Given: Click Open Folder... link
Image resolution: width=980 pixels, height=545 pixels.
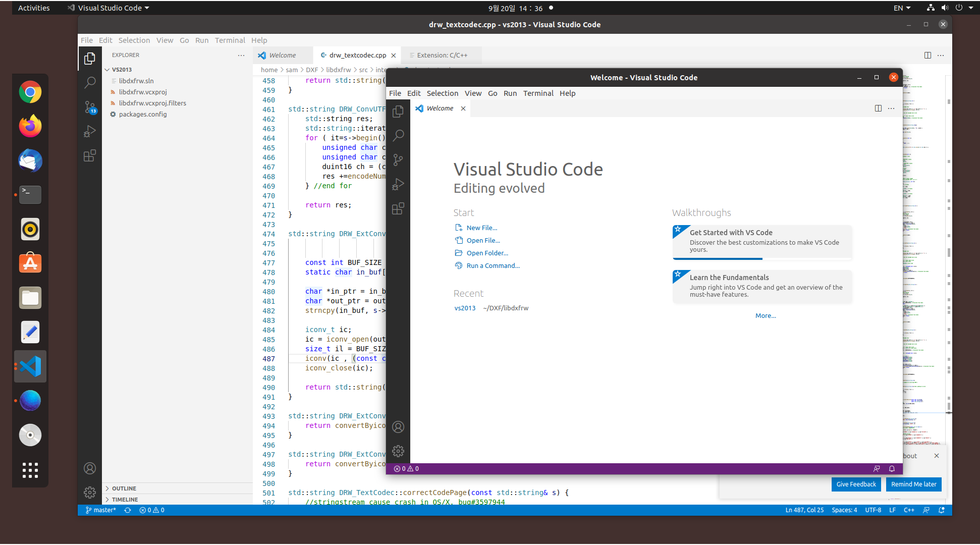Looking at the screenshot, I should pyautogui.click(x=487, y=253).
